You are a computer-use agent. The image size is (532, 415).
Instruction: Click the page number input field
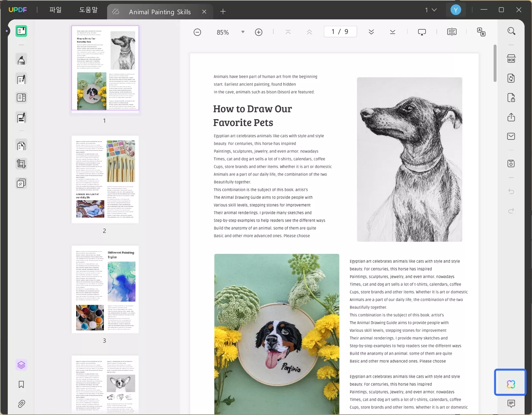pyautogui.click(x=340, y=32)
